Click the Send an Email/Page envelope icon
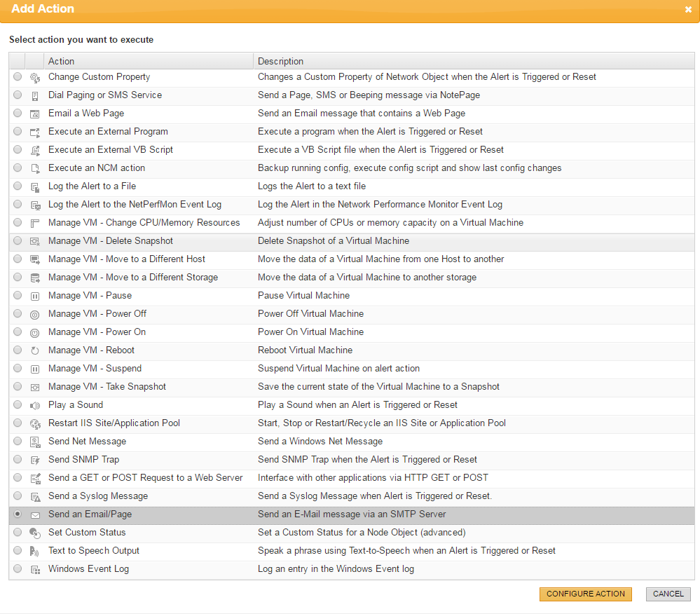Screen dimensions: 700x614 click(x=35, y=515)
